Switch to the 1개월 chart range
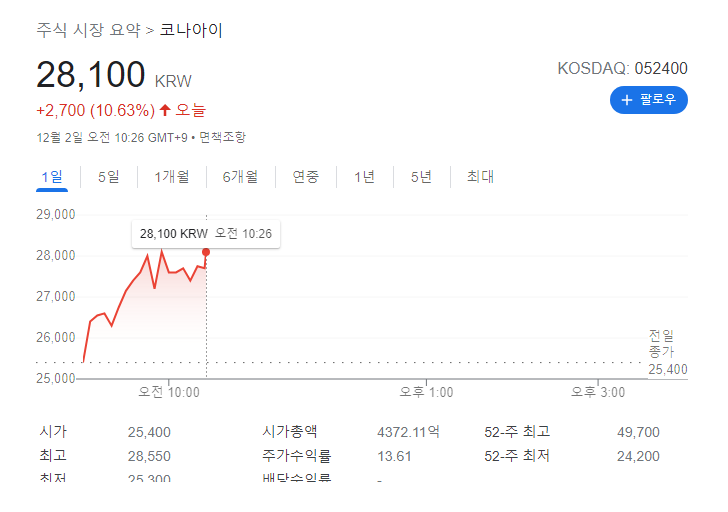The height and width of the screenshot is (512, 728). (x=172, y=177)
